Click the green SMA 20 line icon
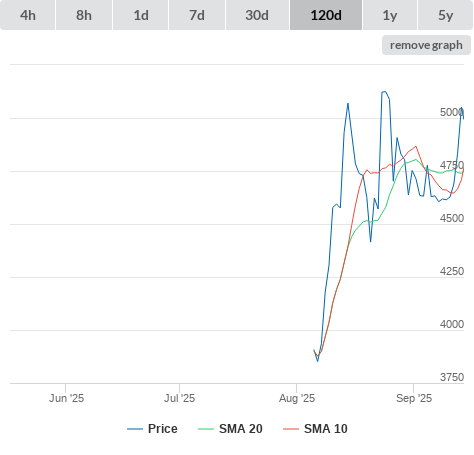This screenshot has width=474, height=455. point(206,429)
